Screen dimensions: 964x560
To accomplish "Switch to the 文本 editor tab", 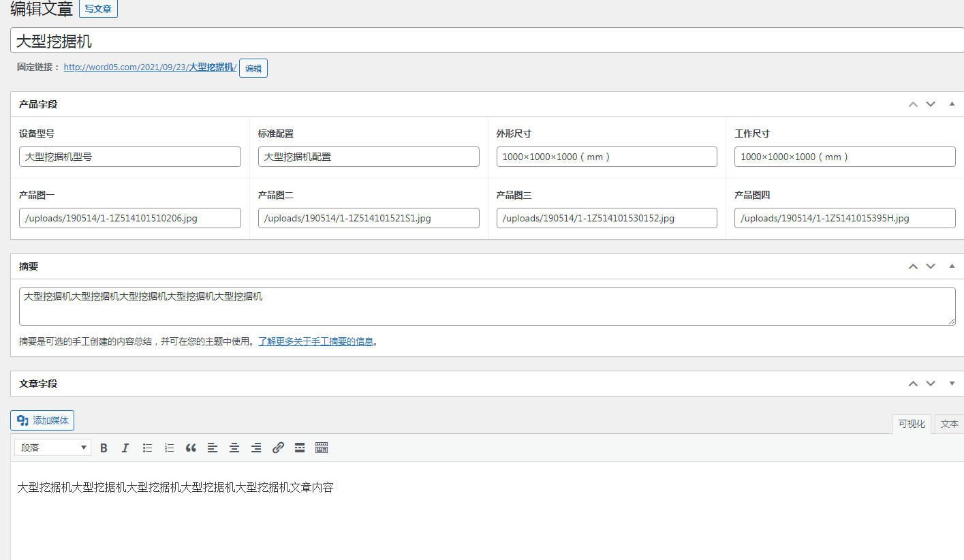I will coord(950,423).
